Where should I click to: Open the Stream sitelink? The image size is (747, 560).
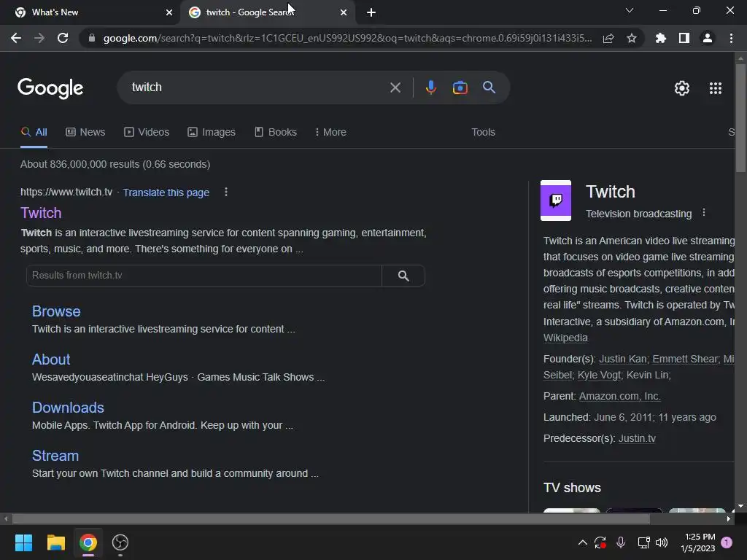55,456
